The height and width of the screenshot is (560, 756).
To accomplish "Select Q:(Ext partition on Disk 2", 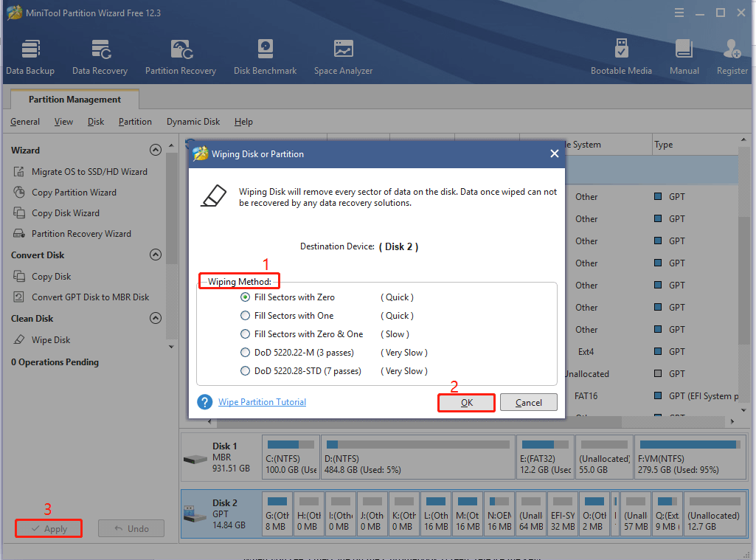I will point(667,514).
